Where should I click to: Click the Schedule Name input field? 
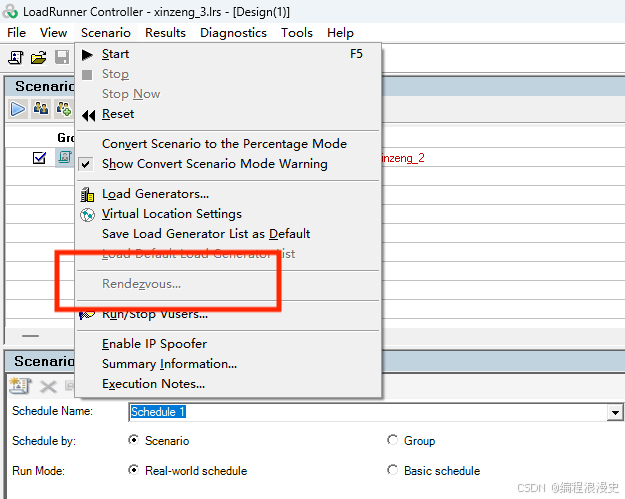pos(368,412)
